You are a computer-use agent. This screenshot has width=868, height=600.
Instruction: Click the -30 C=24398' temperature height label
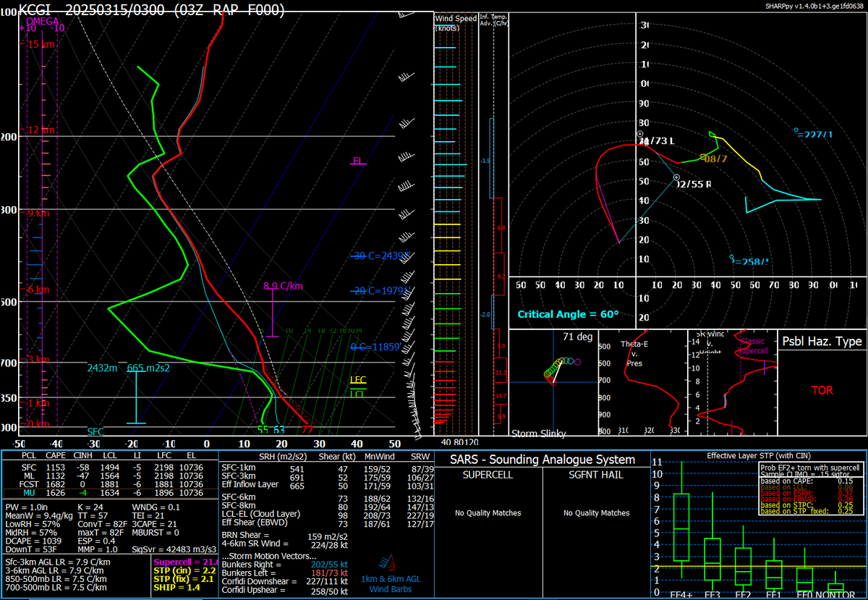pyautogui.click(x=381, y=256)
